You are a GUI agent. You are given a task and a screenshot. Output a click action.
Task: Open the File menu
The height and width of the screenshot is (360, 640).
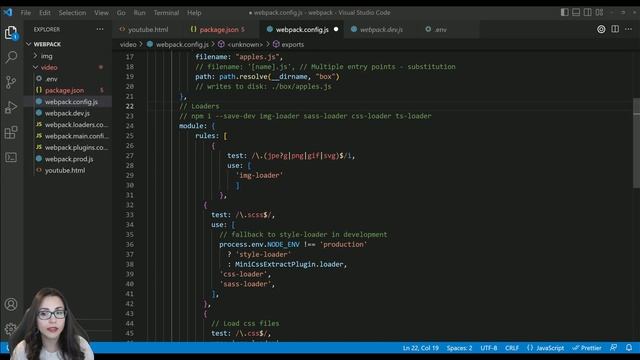[26, 13]
